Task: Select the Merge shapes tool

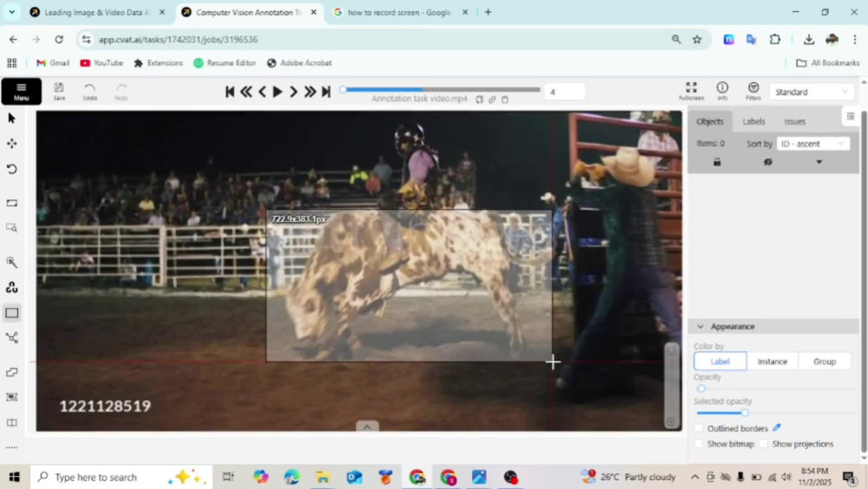Action: tap(11, 372)
